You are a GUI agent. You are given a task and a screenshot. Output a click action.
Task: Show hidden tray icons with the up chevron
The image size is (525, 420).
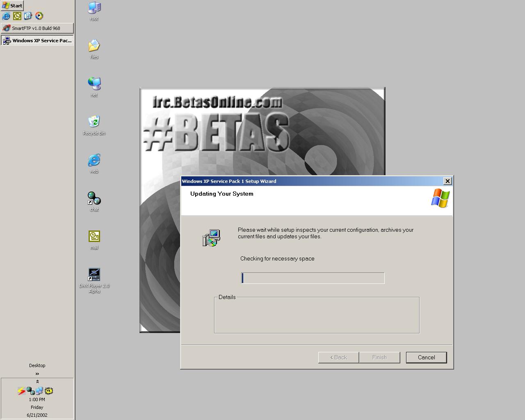coord(37,381)
